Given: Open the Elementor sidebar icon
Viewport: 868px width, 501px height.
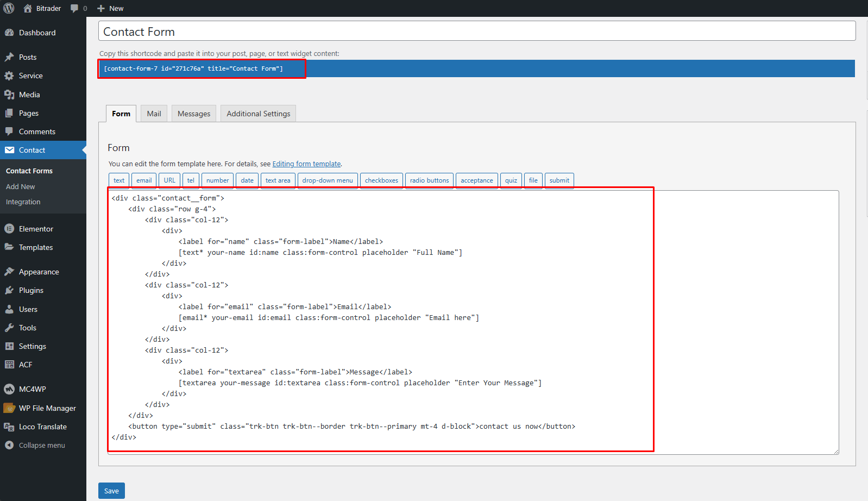Looking at the screenshot, I should (9, 229).
